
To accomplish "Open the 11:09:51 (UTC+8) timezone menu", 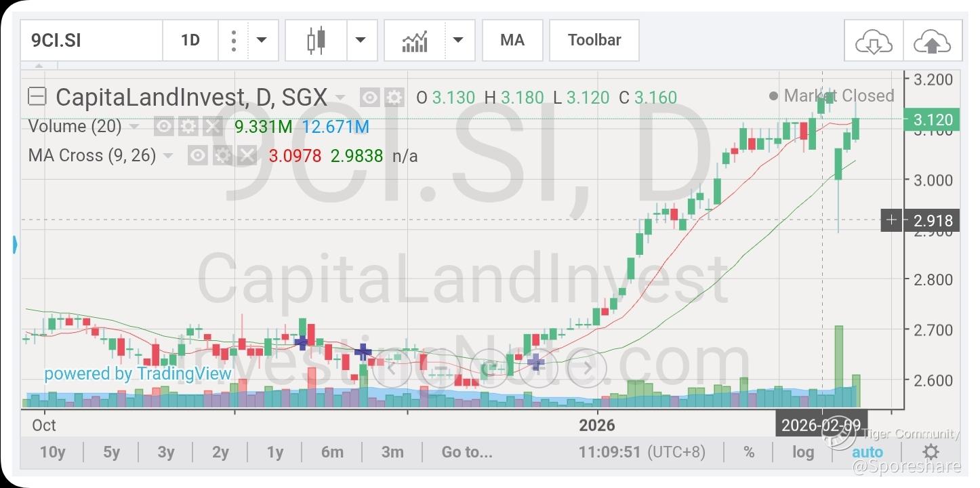I will tap(642, 452).
